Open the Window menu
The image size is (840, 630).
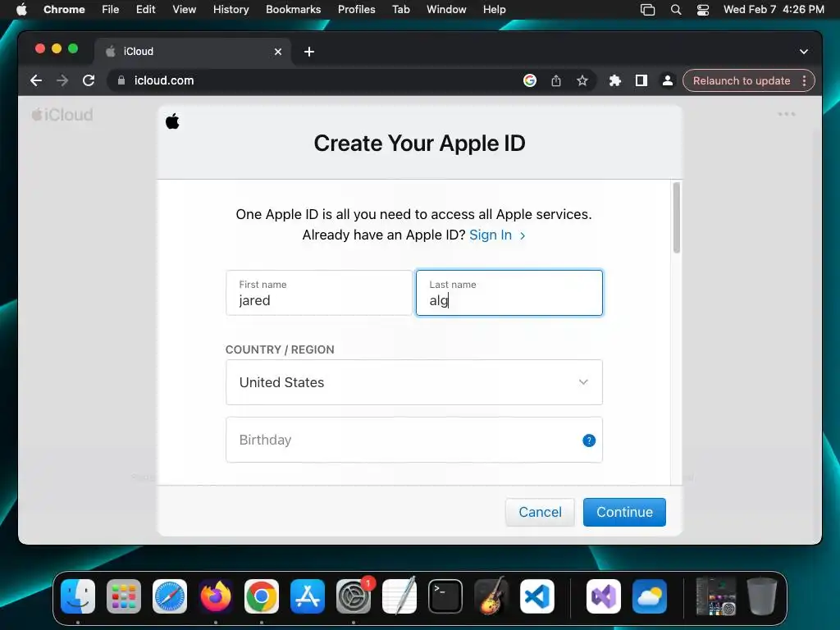point(446,10)
